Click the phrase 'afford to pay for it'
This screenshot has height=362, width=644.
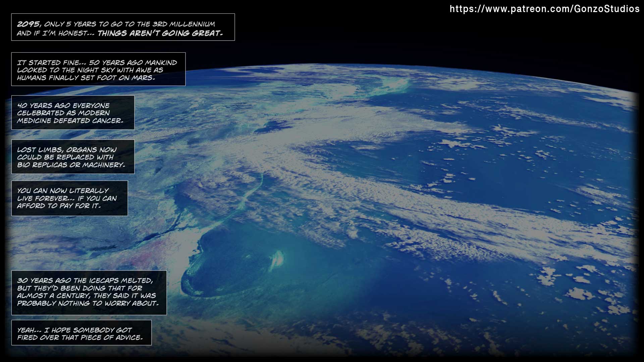59,206
